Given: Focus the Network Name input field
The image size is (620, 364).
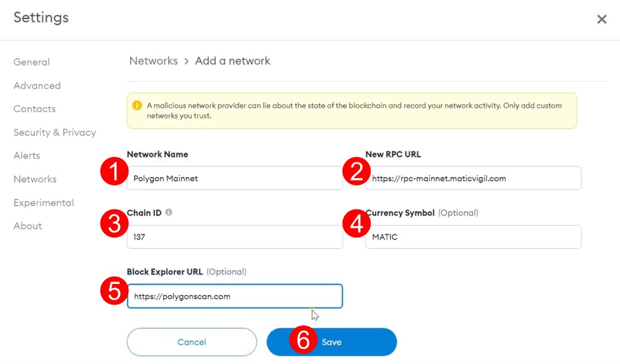Looking at the screenshot, I should 236,179.
